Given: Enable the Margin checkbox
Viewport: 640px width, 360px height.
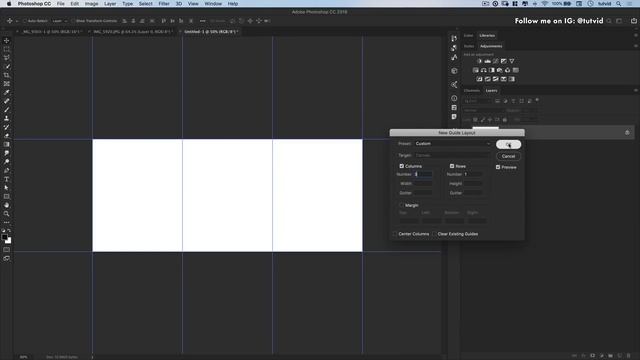Looking at the screenshot, I should click(x=402, y=205).
